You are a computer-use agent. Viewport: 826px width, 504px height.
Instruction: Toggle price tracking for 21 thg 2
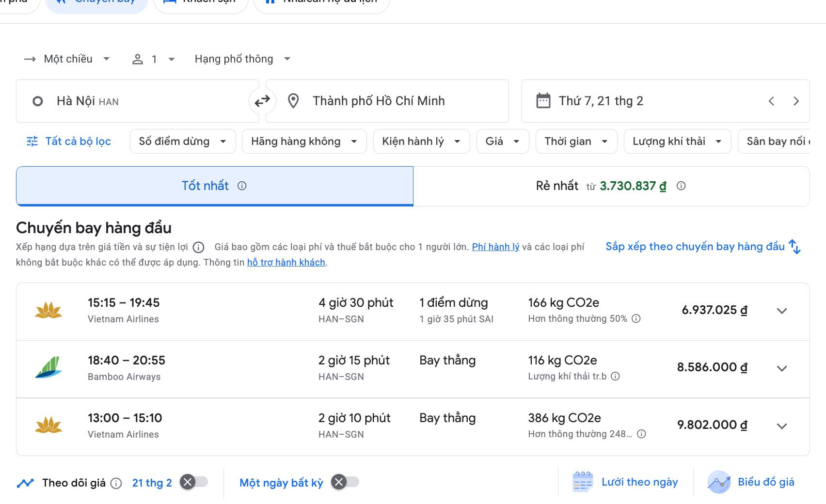(193, 482)
